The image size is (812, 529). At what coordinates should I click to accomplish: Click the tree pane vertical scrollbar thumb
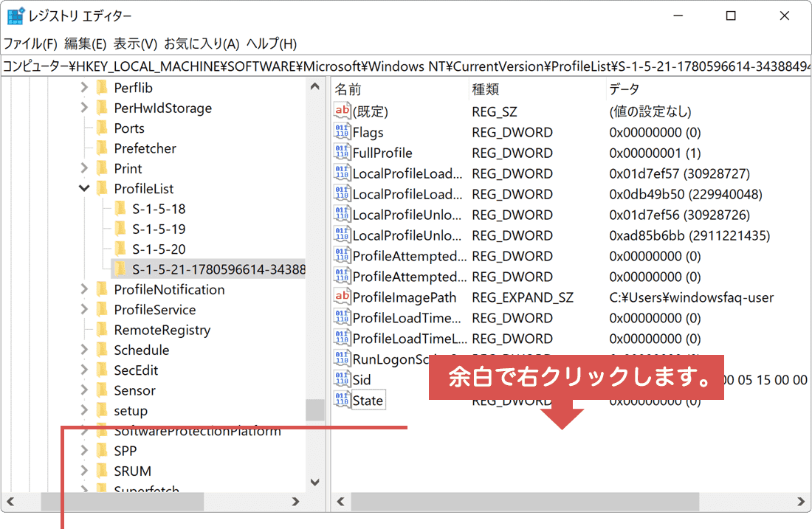point(315,410)
